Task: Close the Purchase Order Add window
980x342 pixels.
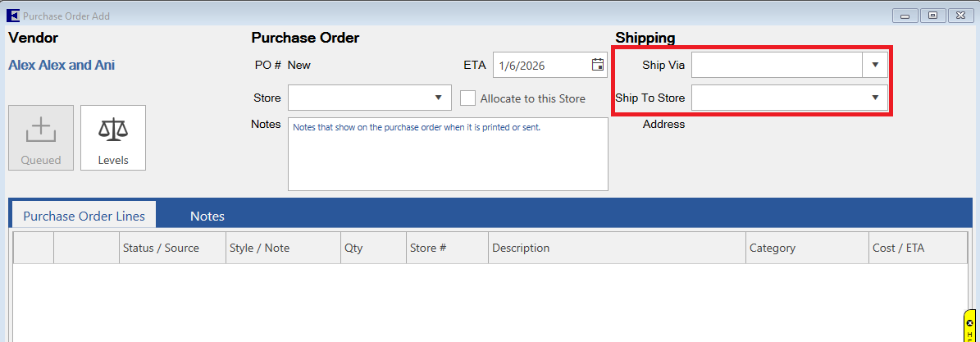Action: [959, 16]
